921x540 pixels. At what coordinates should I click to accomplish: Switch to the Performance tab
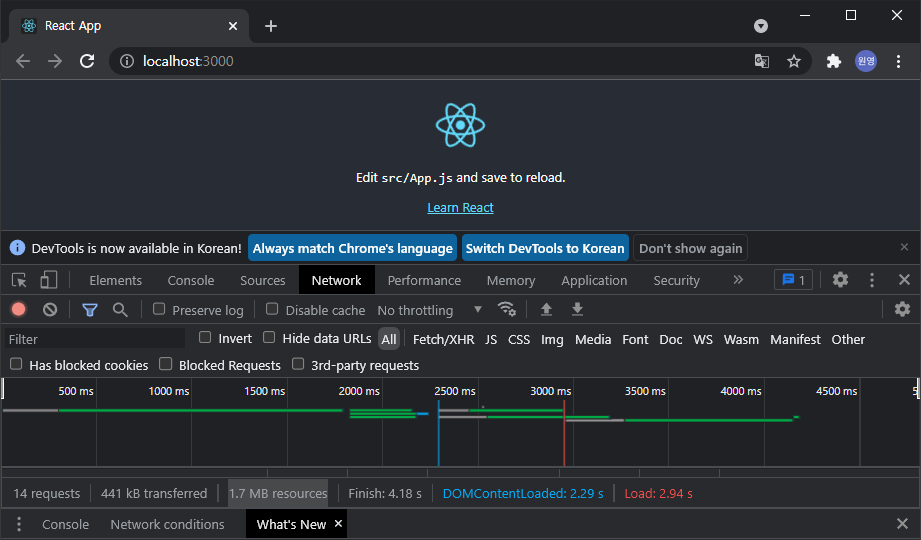(x=424, y=280)
